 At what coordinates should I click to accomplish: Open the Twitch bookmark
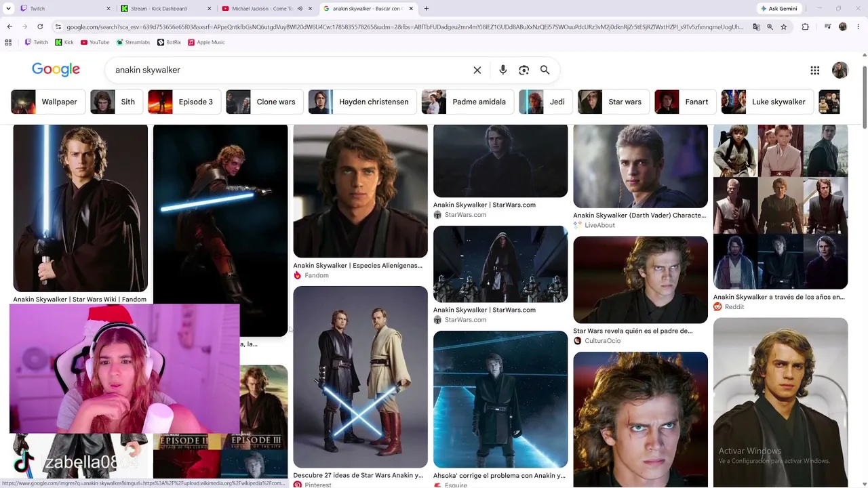37,42
